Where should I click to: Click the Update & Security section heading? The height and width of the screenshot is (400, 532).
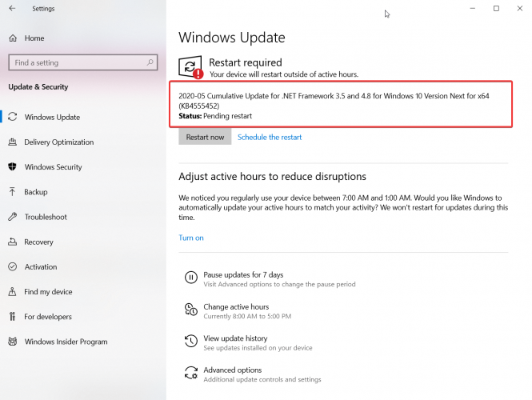point(38,87)
